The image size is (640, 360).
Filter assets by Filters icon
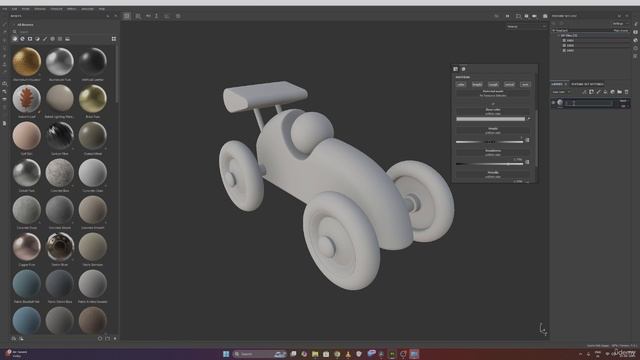pos(37,39)
